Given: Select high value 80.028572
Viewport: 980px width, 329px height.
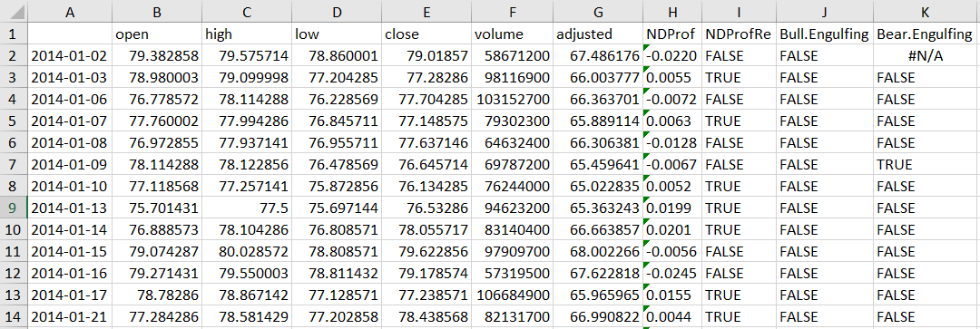Looking at the screenshot, I should pos(247,252).
